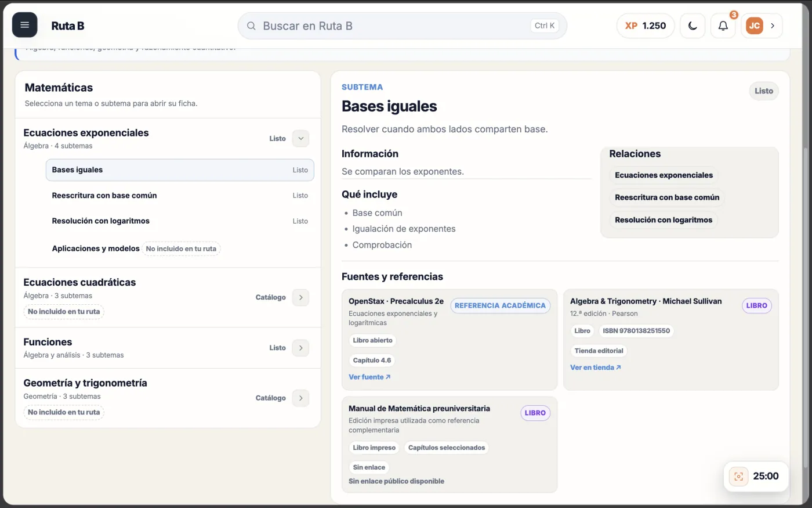Click the Tienda editorial chip
The width and height of the screenshot is (812, 508).
click(599, 351)
